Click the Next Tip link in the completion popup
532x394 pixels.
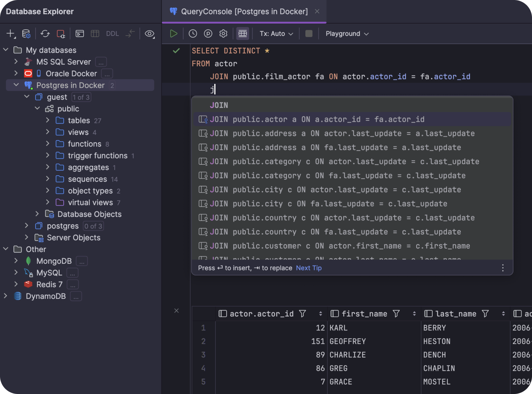point(309,268)
